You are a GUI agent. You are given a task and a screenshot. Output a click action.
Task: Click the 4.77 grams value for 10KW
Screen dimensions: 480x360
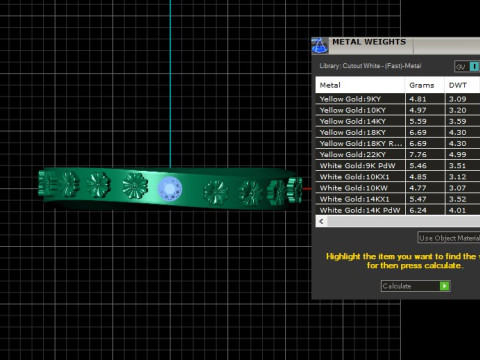[418, 188]
